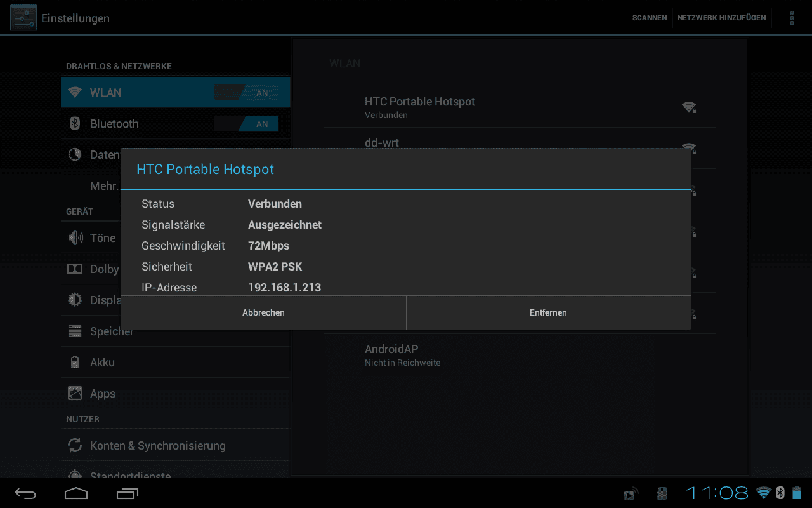Tap the SD card notification icon
Viewport: 812px width, 508px height.
[x=662, y=494]
